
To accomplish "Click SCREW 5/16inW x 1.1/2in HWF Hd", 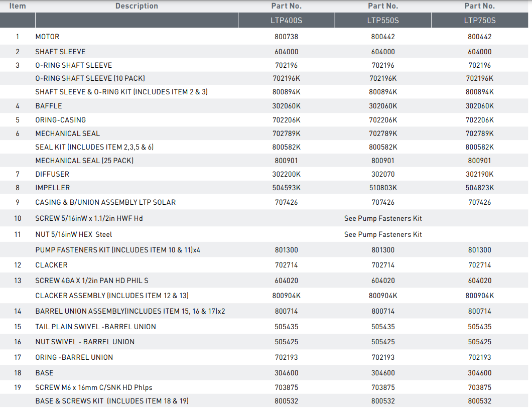I will point(89,218).
